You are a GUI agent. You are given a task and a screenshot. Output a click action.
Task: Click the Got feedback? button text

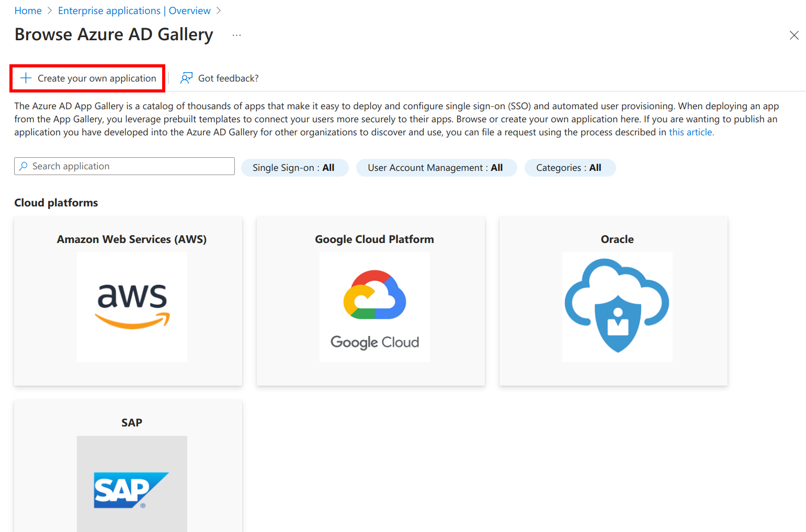click(228, 78)
